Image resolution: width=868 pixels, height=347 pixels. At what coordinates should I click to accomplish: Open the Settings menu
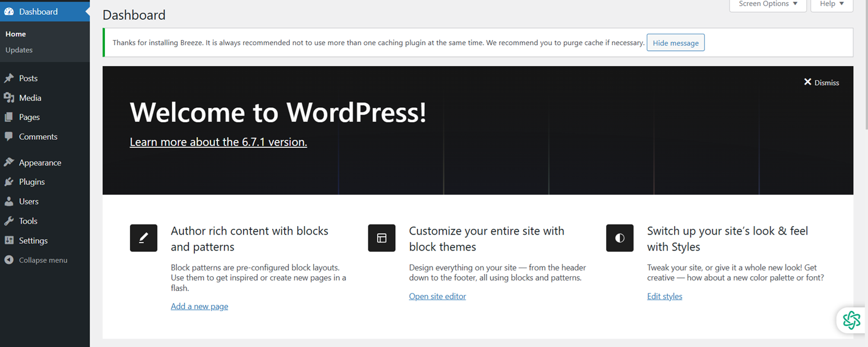coord(34,240)
